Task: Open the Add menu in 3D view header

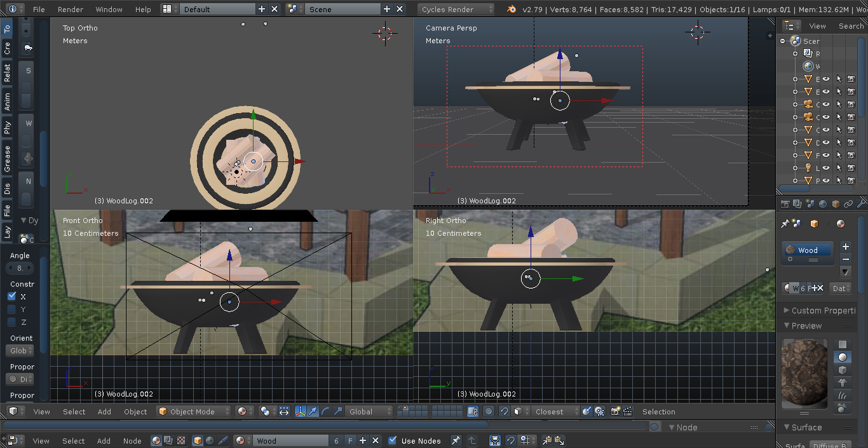Action: coord(104,412)
